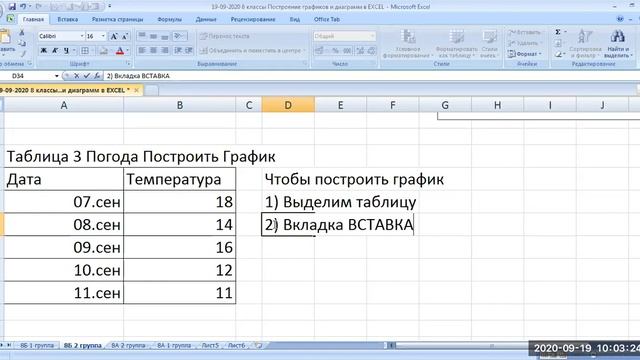640x360 pixels.
Task: Align cell text right
Action: 164,51
